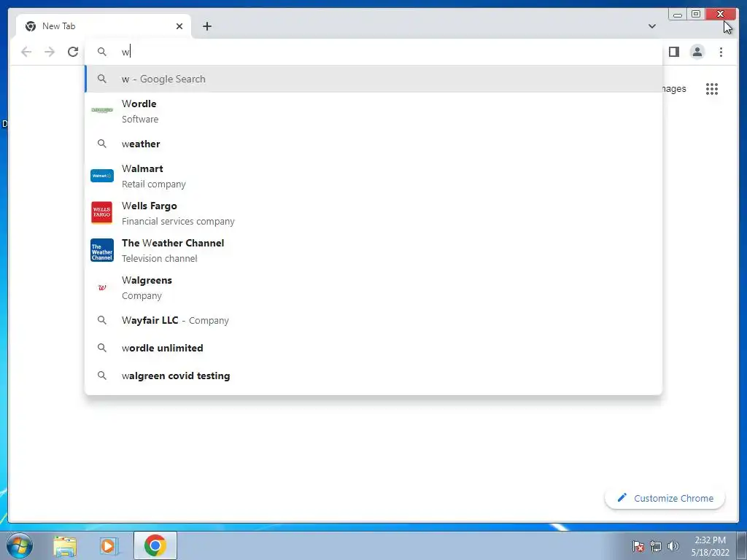Select the New Tab tab

(104, 26)
